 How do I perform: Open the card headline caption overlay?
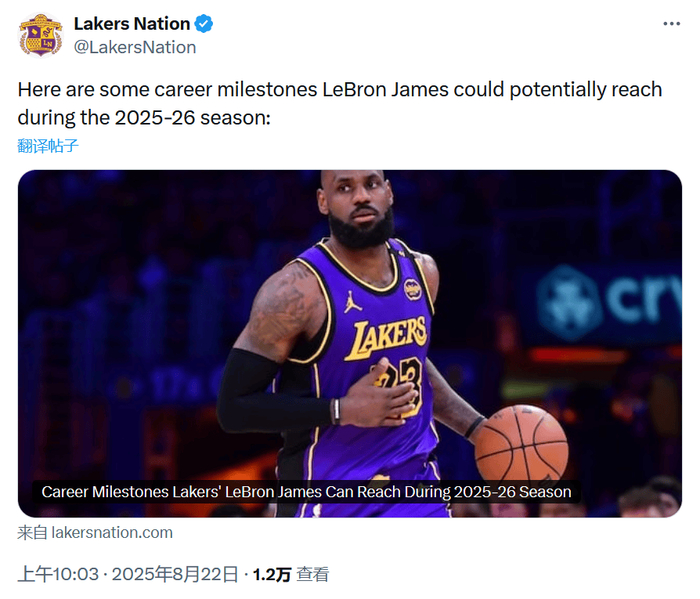click(x=306, y=492)
